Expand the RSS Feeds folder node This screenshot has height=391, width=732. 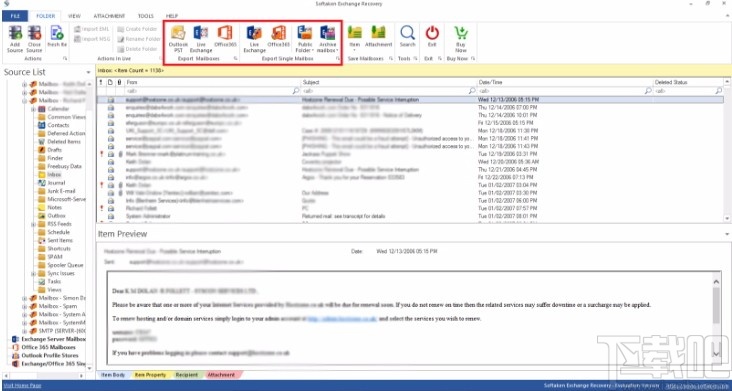[x=34, y=224]
